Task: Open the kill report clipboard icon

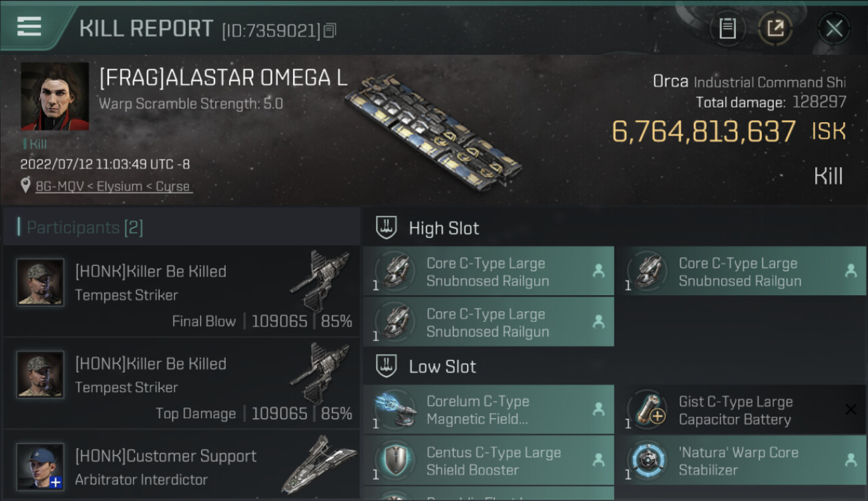Action: tap(727, 28)
